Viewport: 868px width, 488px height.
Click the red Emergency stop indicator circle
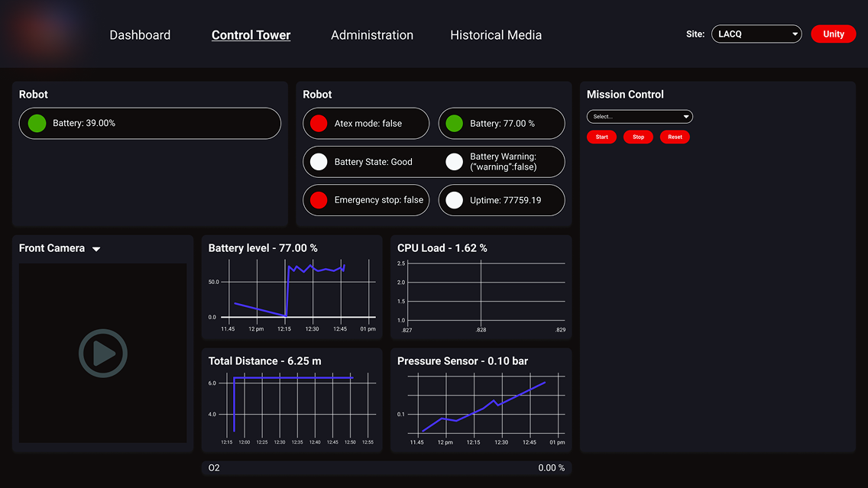click(319, 200)
